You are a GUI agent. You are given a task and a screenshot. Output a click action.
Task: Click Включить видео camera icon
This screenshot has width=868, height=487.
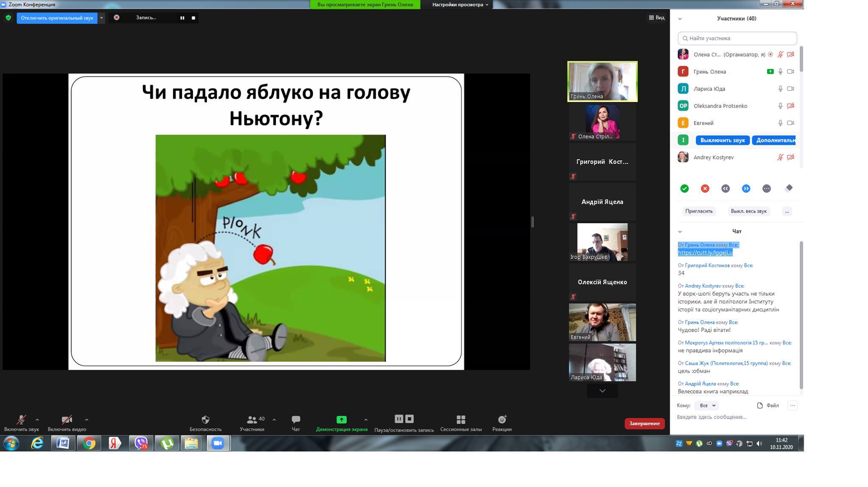[67, 420]
